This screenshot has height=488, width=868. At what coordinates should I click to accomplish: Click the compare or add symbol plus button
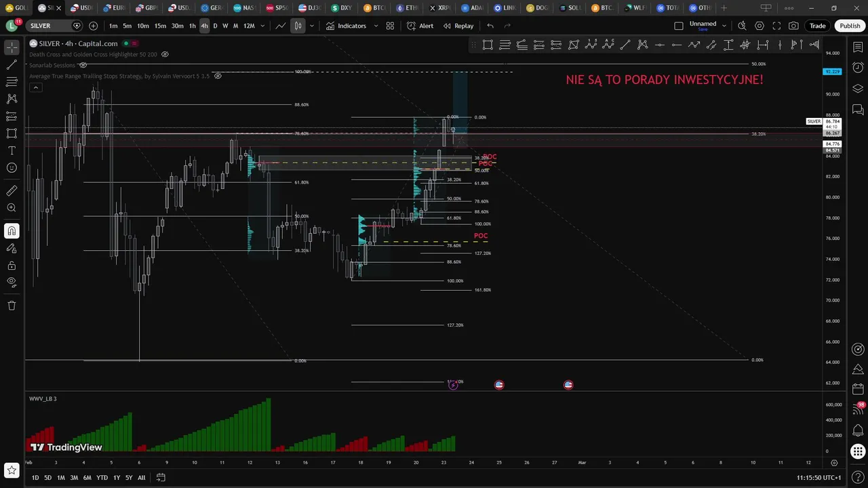pyautogui.click(x=93, y=26)
